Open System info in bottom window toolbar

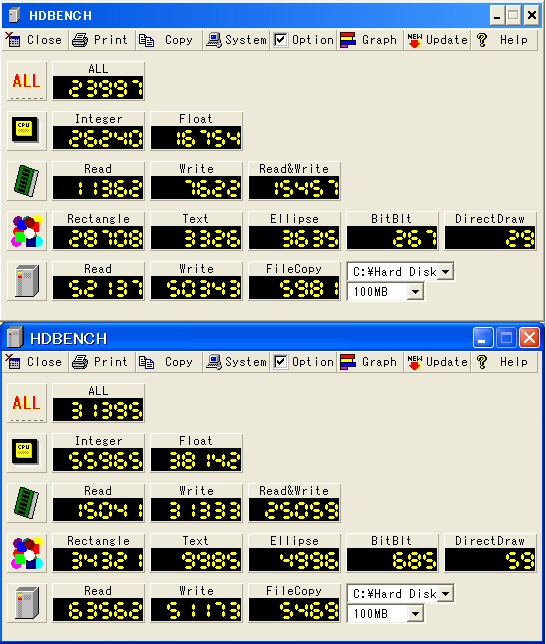point(236,362)
